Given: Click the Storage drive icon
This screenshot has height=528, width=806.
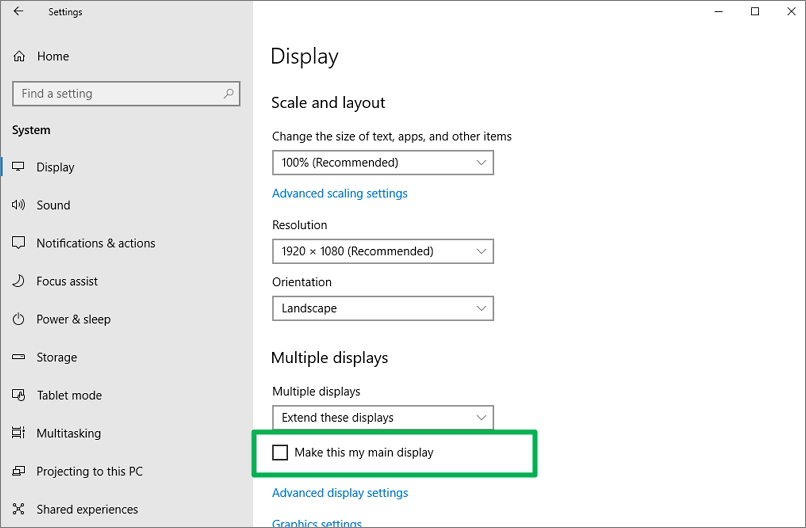Looking at the screenshot, I should [18, 357].
